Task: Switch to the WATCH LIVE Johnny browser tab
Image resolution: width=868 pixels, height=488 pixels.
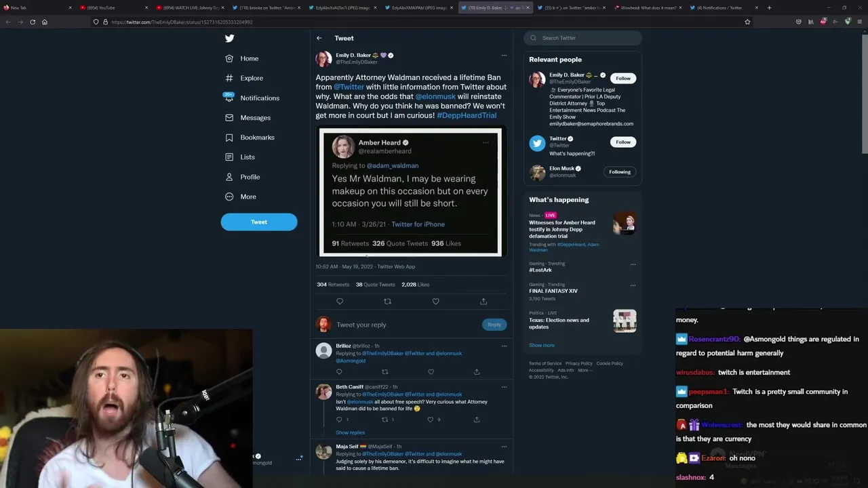Action: click(x=190, y=7)
